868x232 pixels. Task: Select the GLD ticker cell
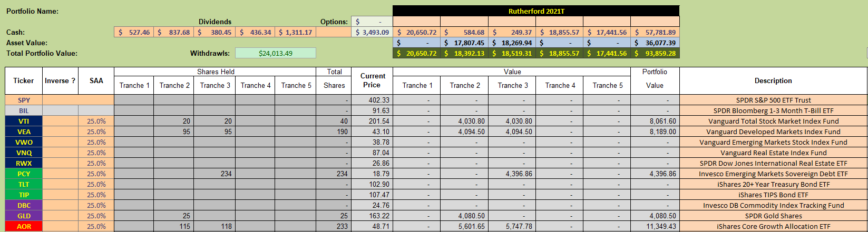[24, 216]
